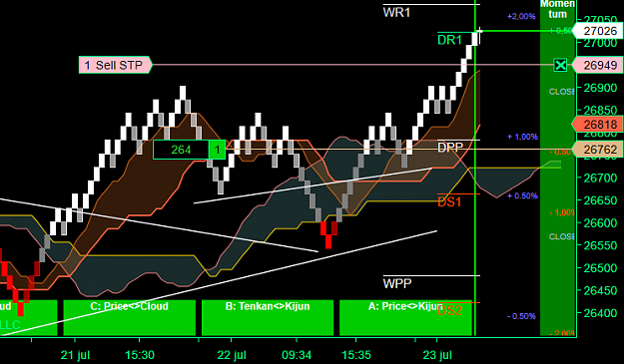Click the '23 jul' date on time axis
This screenshot has height=364, width=624.
coord(437,354)
